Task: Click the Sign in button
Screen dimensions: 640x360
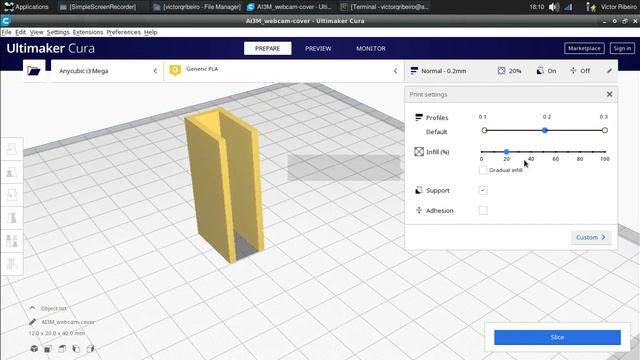Action: [622, 48]
